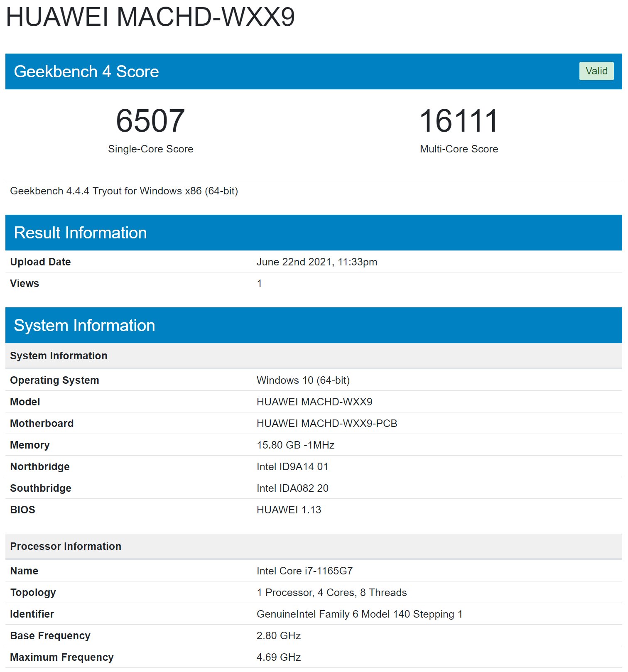
Task: Click the memory value 15.80 GB -1MHz
Action: 295,445
